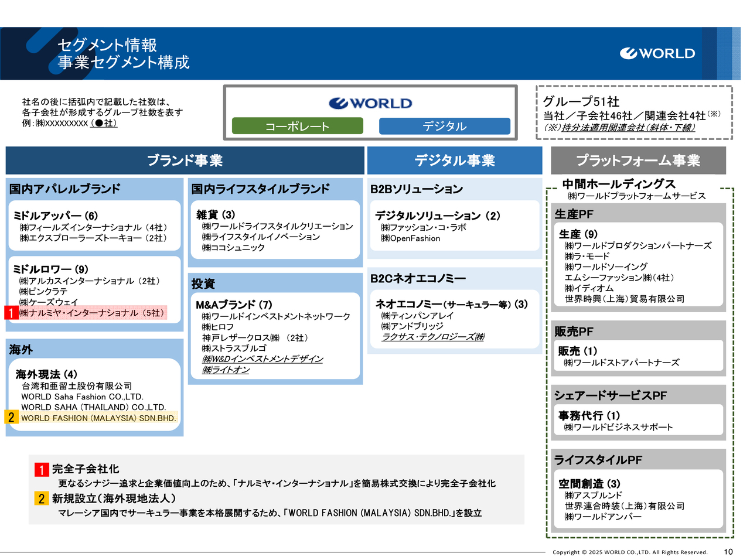The height and width of the screenshot is (560, 750).
Task: Click the white WORLD logo in header banner
Action: [x=657, y=53]
